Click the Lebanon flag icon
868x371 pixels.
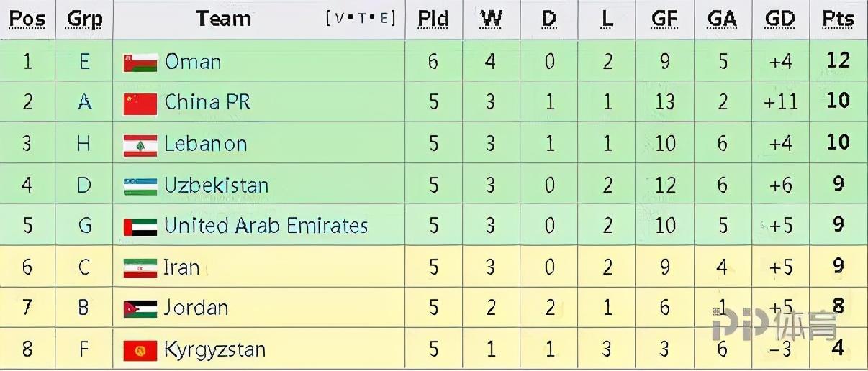click(x=140, y=145)
